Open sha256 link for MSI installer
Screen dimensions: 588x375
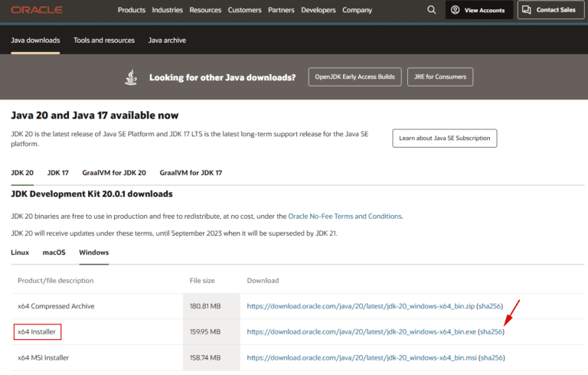[x=491, y=357]
